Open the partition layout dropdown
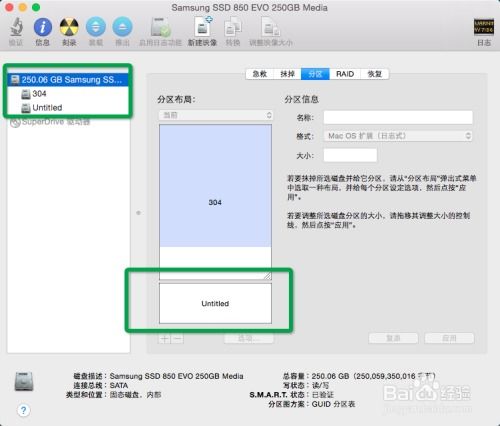Viewport: 500px width, 426px height. click(x=215, y=115)
